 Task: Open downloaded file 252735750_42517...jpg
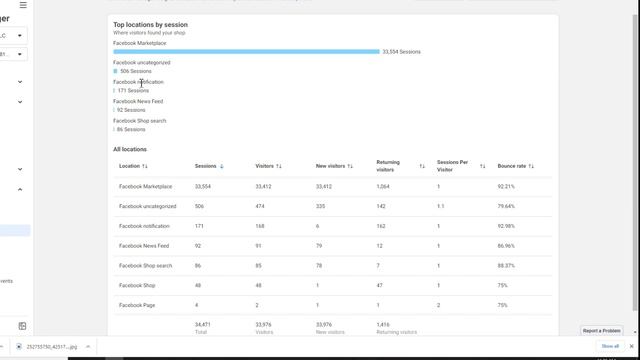51,347
